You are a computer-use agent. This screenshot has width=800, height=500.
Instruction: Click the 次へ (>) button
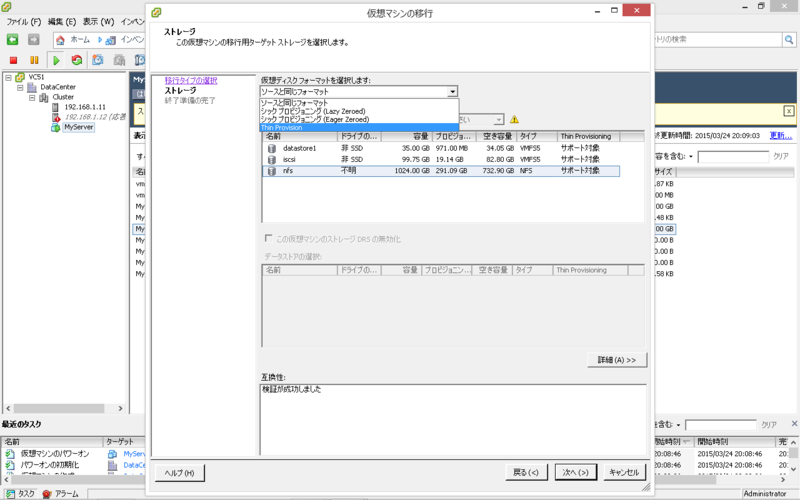(x=575, y=472)
